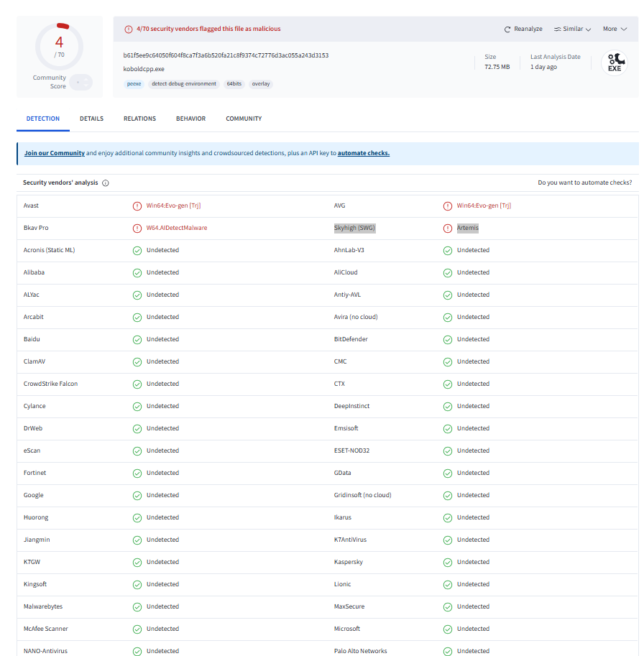The height and width of the screenshot is (656, 644).
Task: Toggle the Community Score vote control
Action: coord(81,83)
